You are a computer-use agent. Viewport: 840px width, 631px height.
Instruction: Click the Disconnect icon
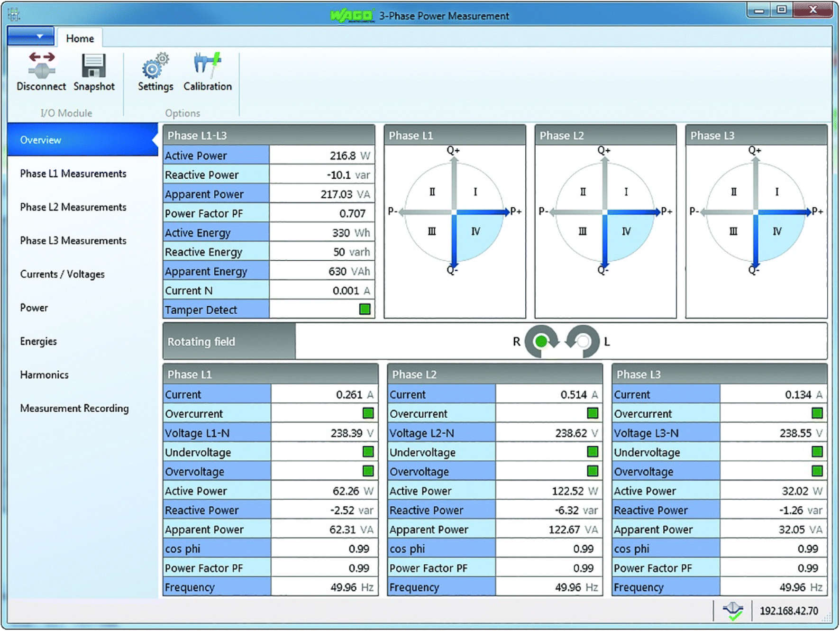[41, 66]
